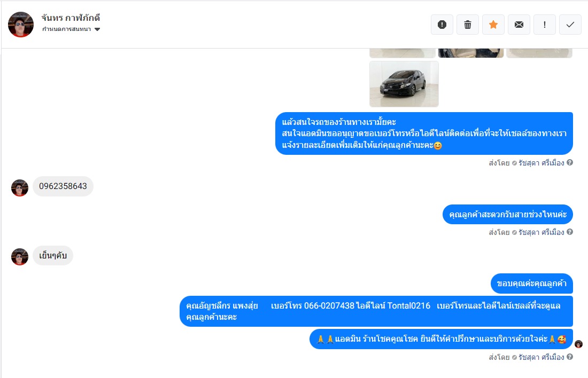Click the message containing Tontal0216 Line ID

pos(376,311)
